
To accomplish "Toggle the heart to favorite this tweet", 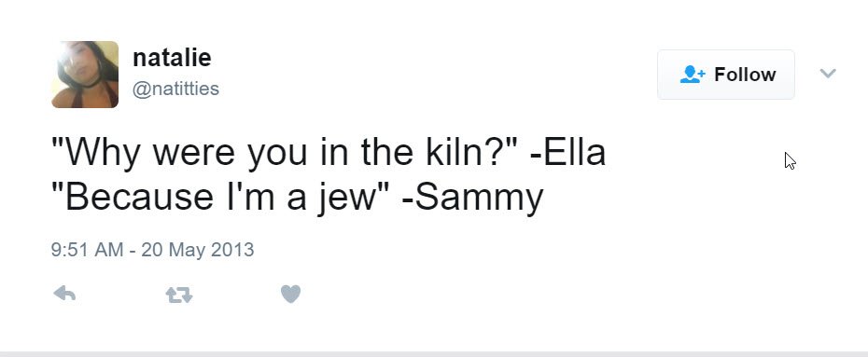I will [290, 294].
